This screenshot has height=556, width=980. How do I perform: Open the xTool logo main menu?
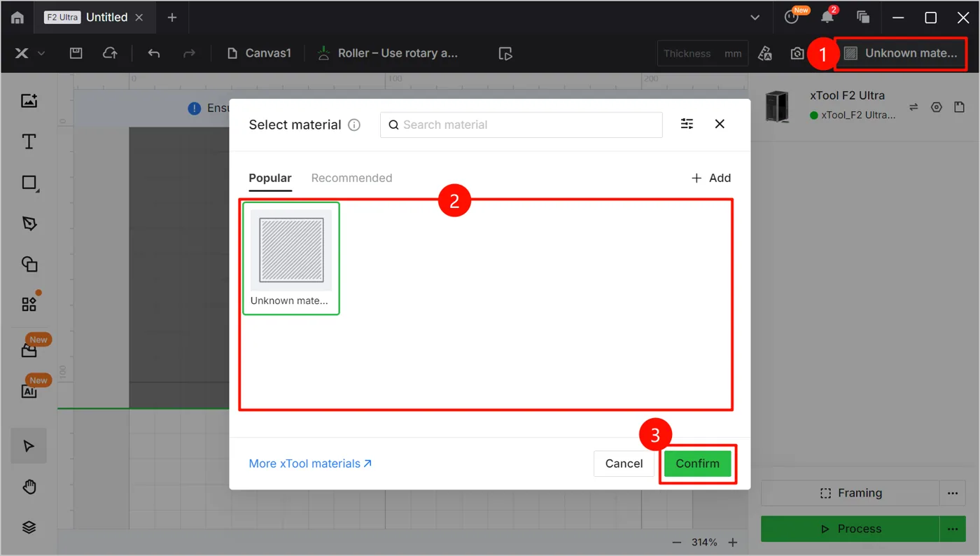click(30, 53)
